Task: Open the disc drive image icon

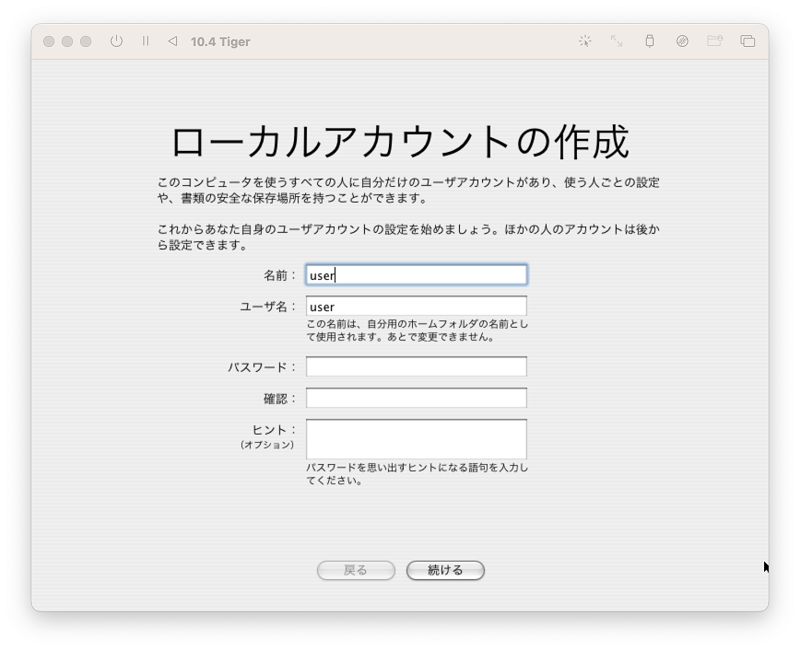Action: click(682, 41)
